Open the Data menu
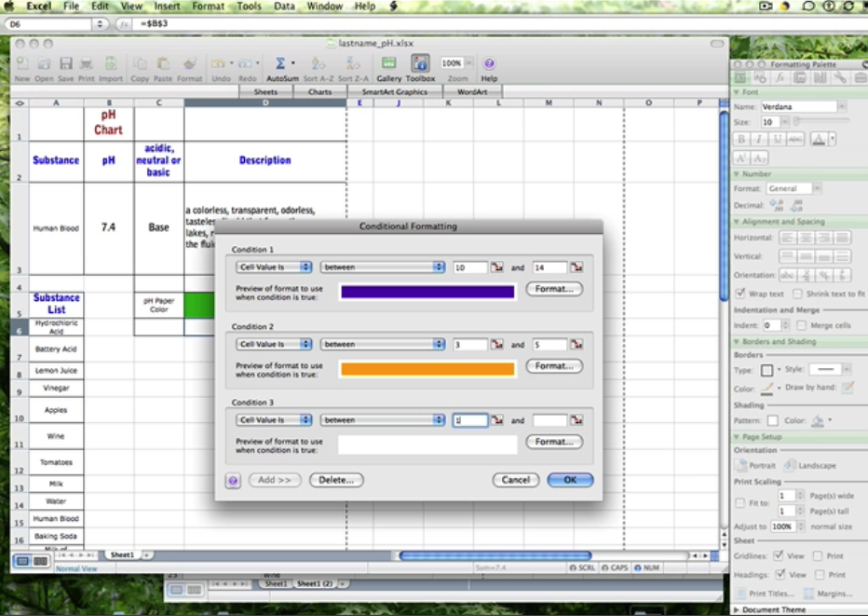This screenshot has width=868, height=616. 283,6
